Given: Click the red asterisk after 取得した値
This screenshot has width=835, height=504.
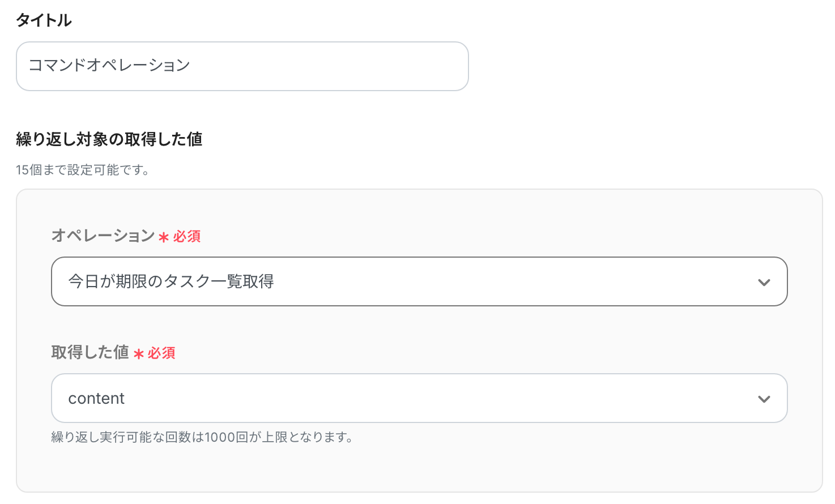Looking at the screenshot, I should pos(139,354).
